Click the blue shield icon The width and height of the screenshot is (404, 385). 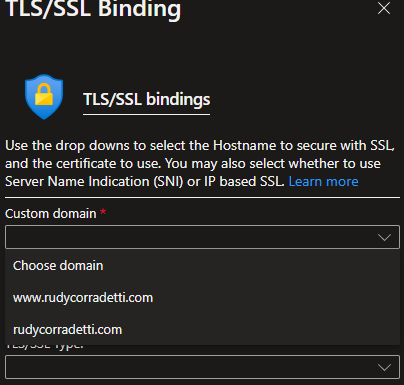pyautogui.click(x=44, y=97)
